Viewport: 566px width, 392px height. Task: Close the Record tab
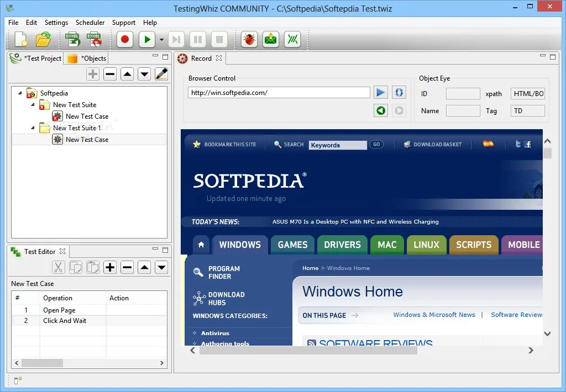click(219, 58)
